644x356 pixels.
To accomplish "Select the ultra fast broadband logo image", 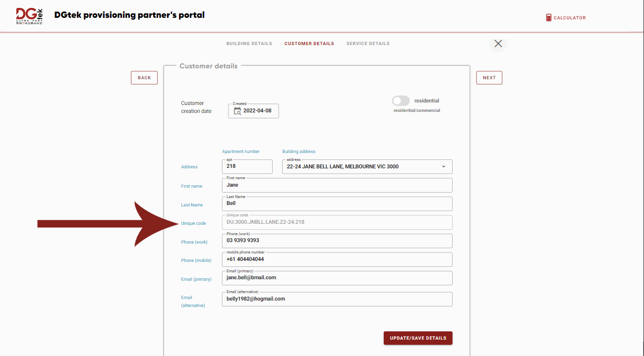I will click(28, 15).
